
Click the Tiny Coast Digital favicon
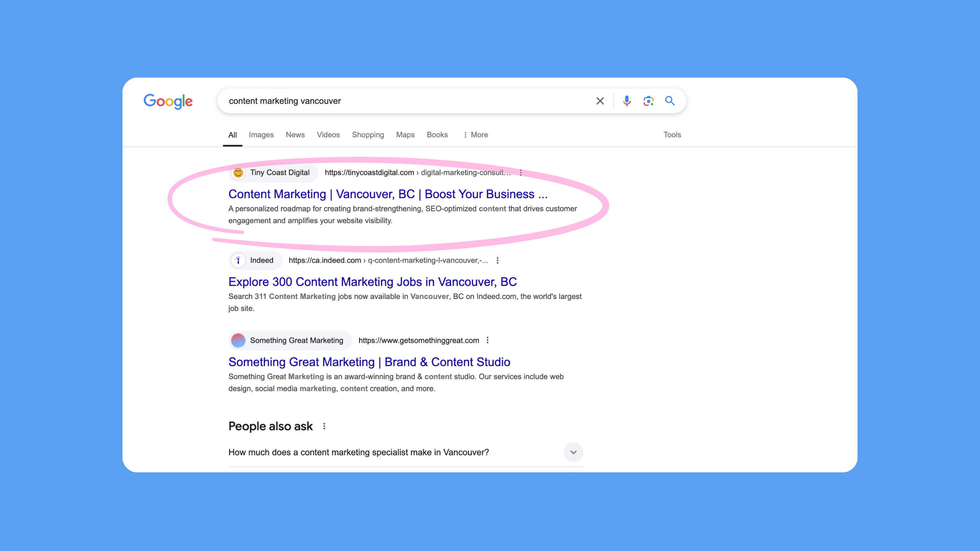238,173
